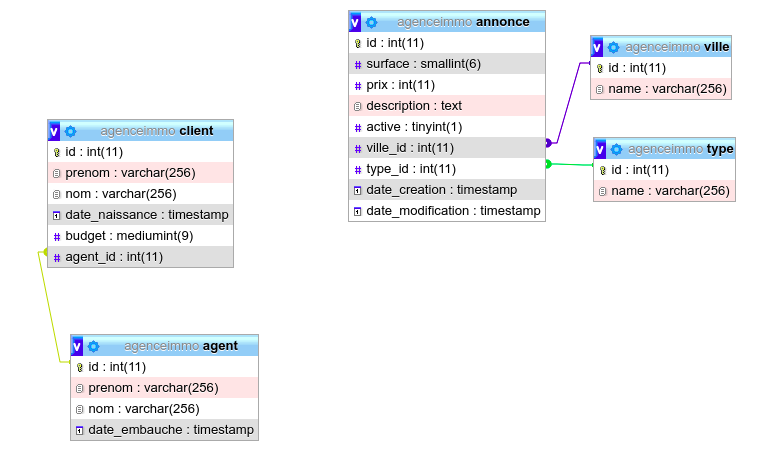Click the gear icon in annonce table header
The image size is (772, 458).
click(371, 22)
